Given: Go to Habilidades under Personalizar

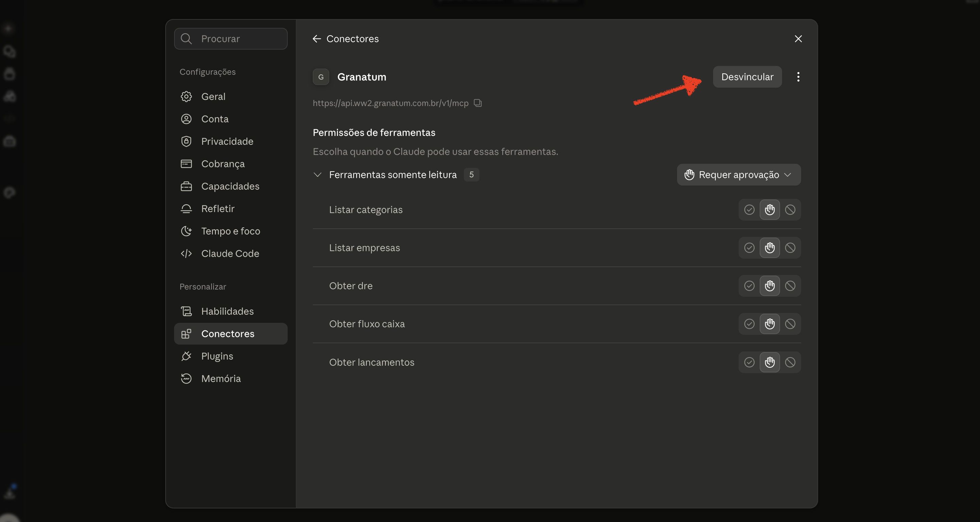Looking at the screenshot, I should tap(231, 311).
